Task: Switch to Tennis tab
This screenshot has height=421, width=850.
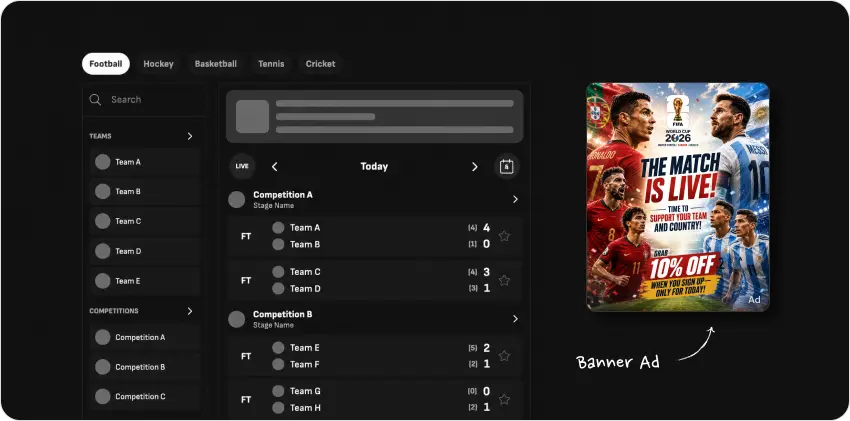Action: pos(271,64)
